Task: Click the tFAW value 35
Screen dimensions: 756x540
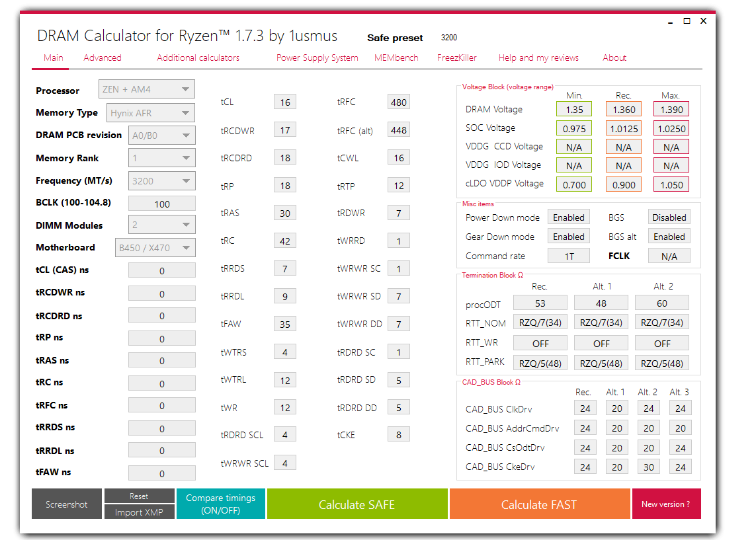Action: (x=285, y=324)
